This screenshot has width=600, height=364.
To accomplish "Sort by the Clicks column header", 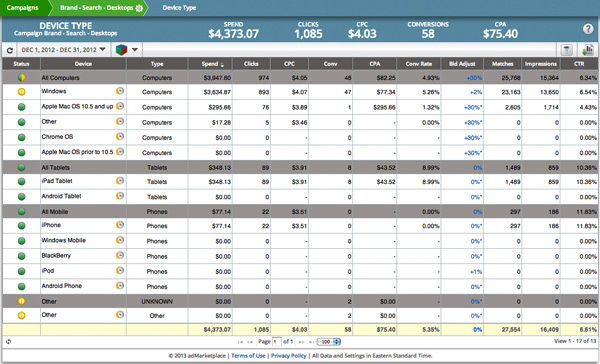I will 251,64.
